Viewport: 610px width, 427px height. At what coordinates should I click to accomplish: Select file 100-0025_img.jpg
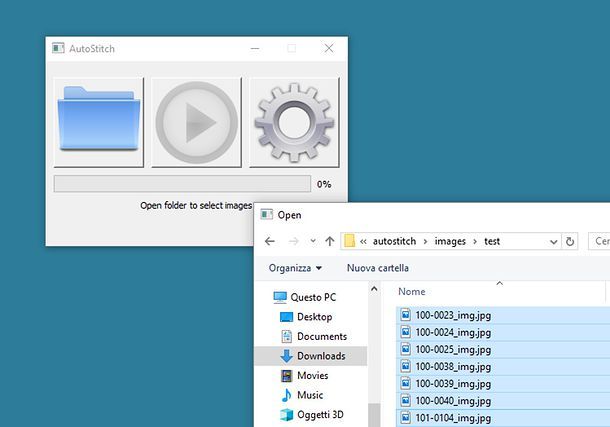pyautogui.click(x=503, y=350)
